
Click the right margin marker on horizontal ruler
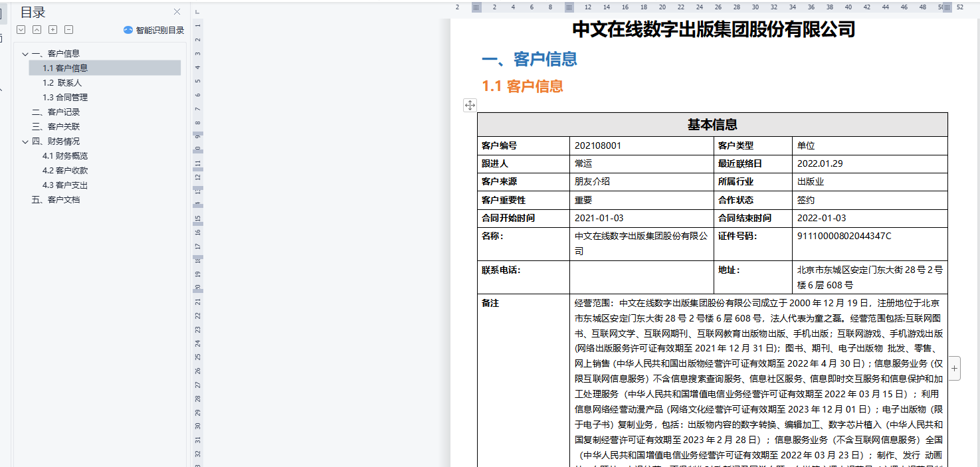[x=947, y=7]
